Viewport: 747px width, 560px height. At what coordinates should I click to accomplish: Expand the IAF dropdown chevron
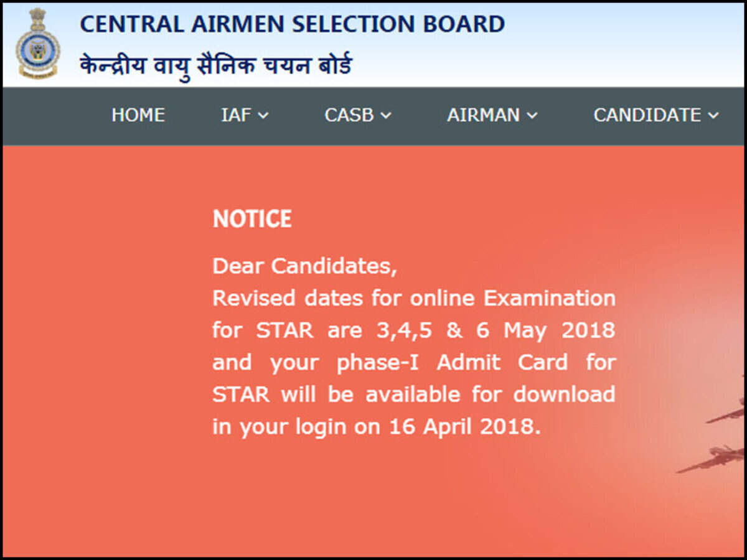tap(264, 116)
